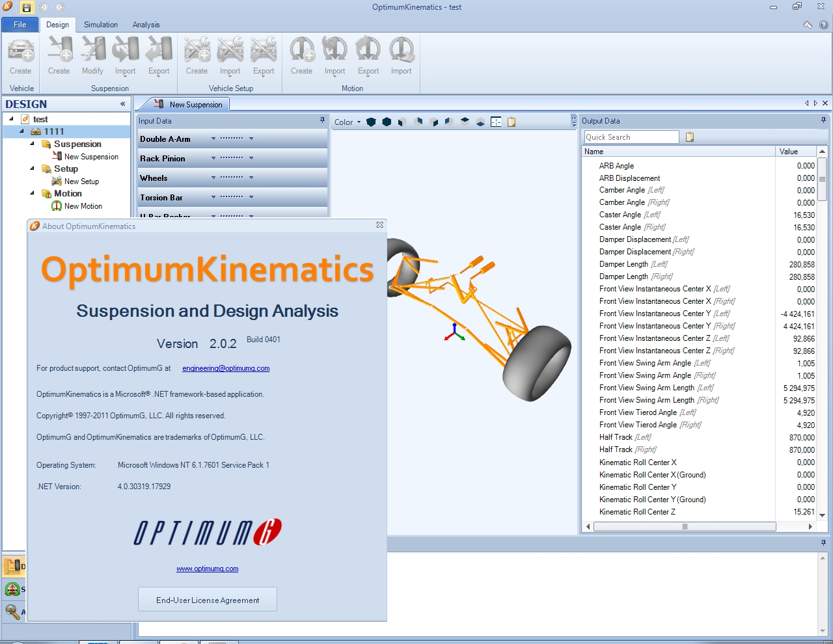Viewport: 833px width, 644px height.
Task: Select the Half Track [Right] output row
Action: pyautogui.click(x=699, y=449)
